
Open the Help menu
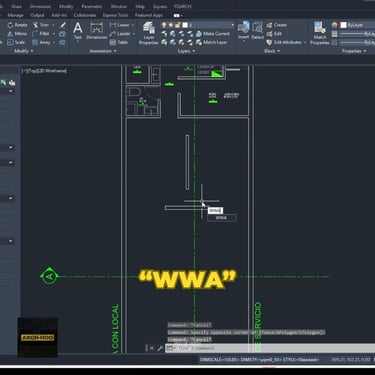coord(140,6)
